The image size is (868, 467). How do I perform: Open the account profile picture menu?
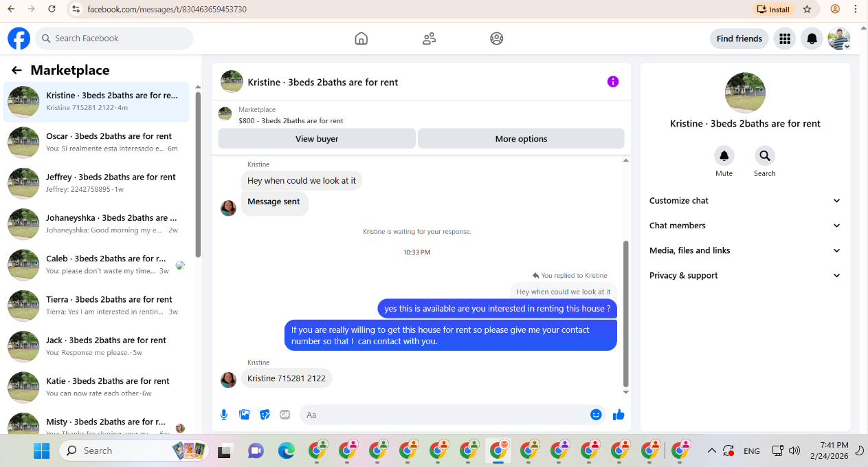click(839, 39)
